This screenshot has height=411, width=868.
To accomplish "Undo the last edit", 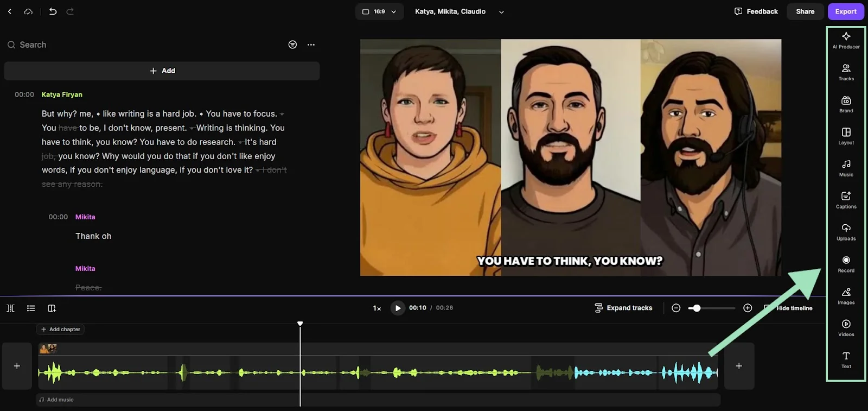I will tap(53, 11).
